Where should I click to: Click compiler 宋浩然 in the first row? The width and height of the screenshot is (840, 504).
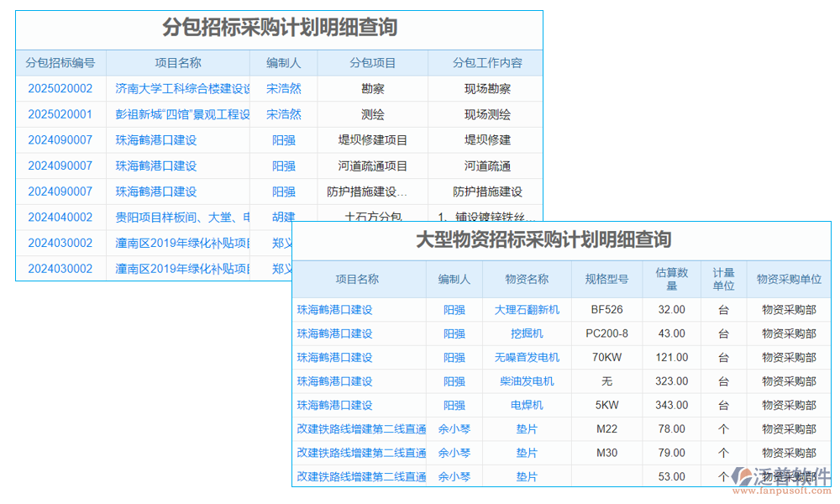point(284,88)
